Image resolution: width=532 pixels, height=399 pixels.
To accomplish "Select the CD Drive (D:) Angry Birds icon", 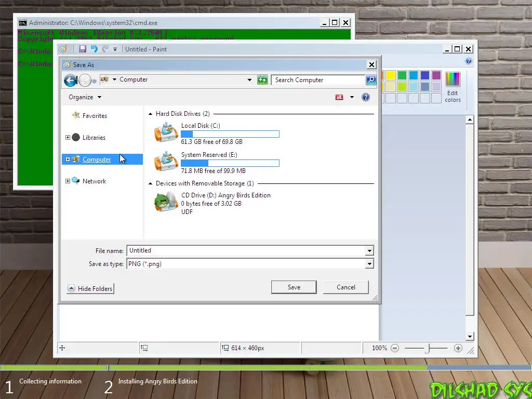I will (166, 201).
